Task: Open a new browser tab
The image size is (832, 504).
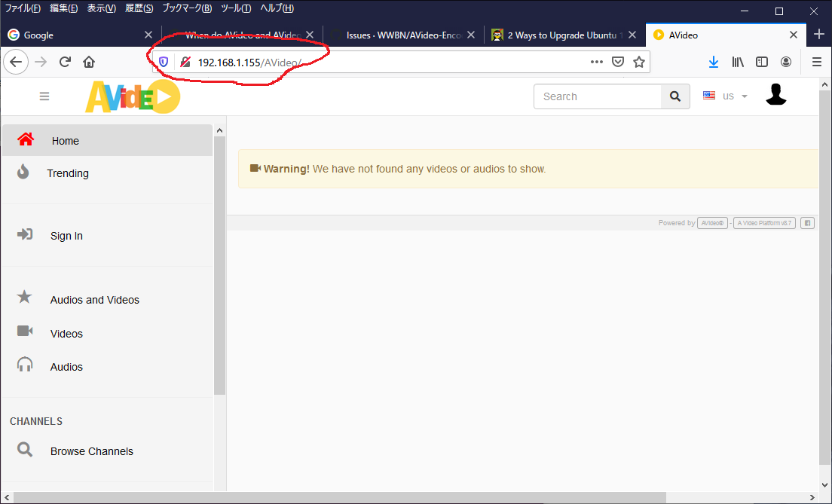Action: [818, 35]
